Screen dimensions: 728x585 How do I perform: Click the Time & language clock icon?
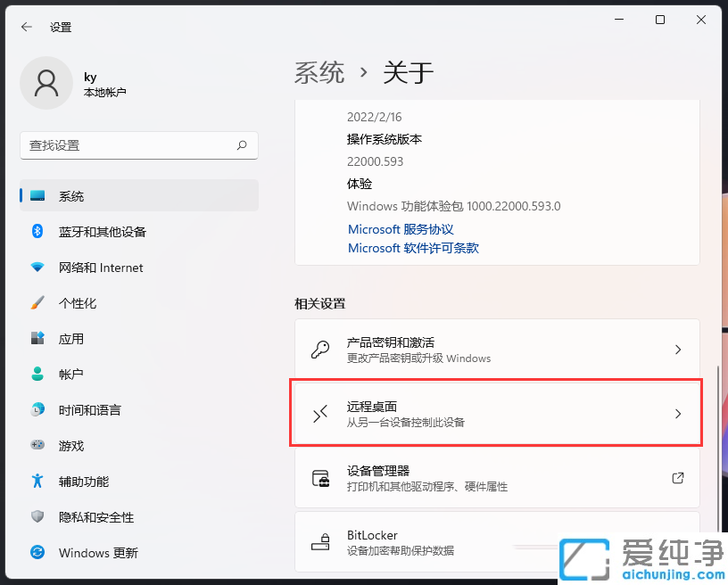(x=37, y=409)
